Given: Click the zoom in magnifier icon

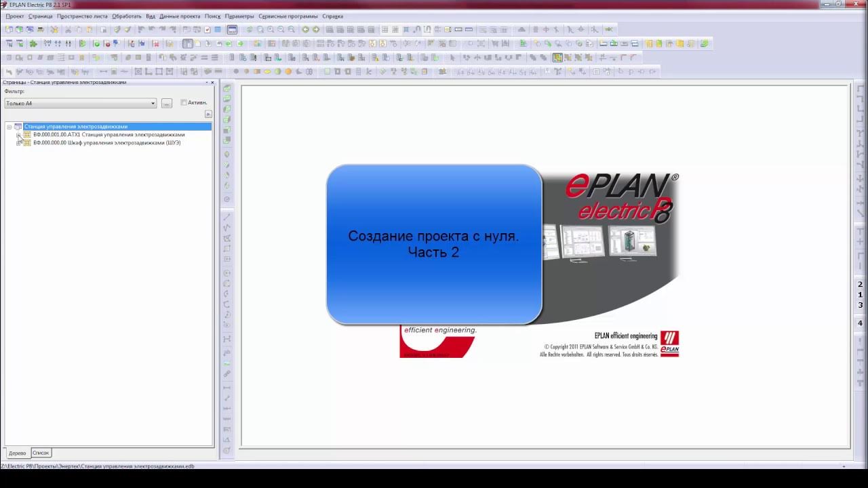Looking at the screenshot, I should tap(271, 30).
